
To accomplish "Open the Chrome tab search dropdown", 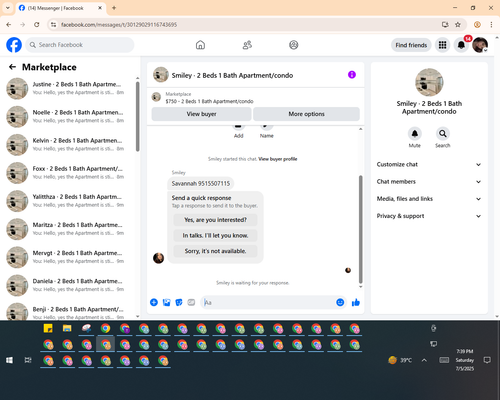I will pos(8,8).
